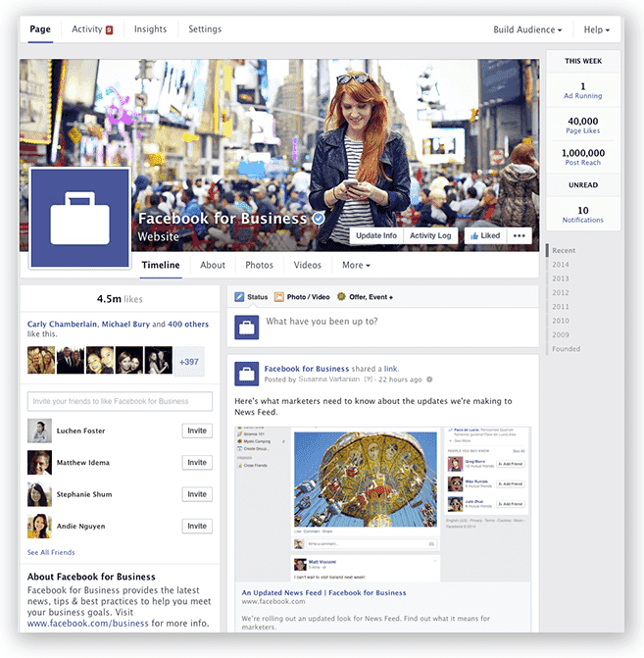Open Andie Nguyen's profile photo
This screenshot has height=658, width=644.
[39, 527]
